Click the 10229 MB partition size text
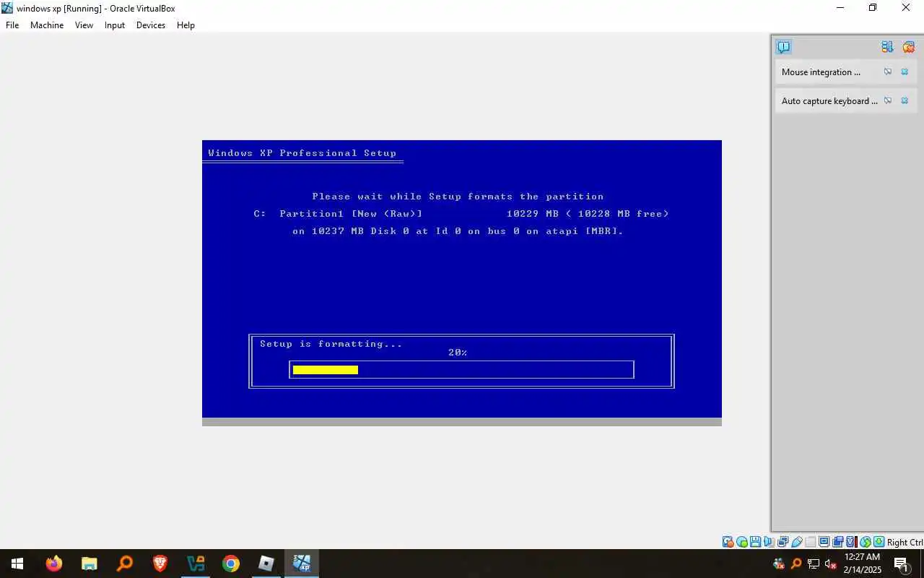The height and width of the screenshot is (578, 924). pyautogui.click(x=533, y=214)
